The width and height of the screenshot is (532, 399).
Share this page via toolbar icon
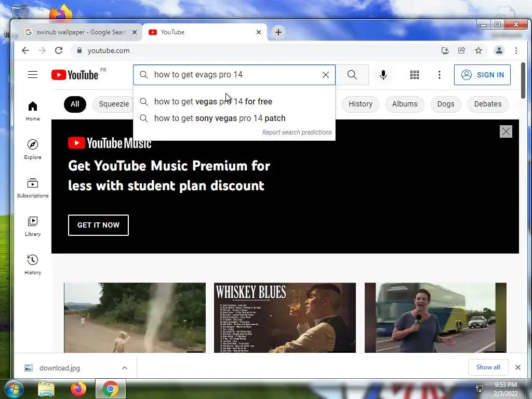[462, 50]
